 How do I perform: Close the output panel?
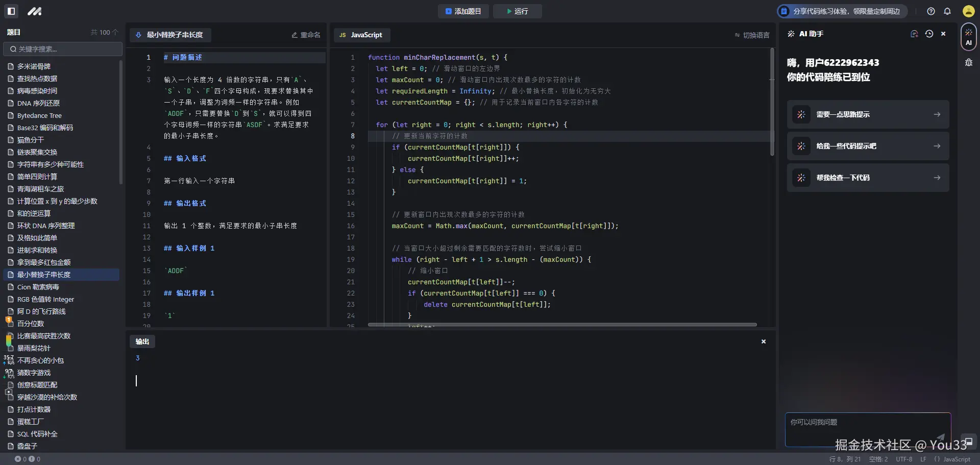click(764, 341)
